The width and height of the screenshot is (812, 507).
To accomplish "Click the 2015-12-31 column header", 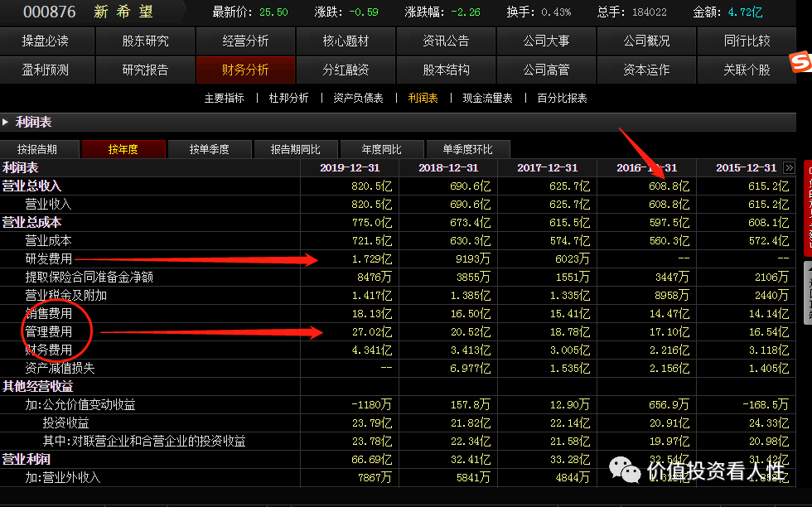I will coord(747,168).
